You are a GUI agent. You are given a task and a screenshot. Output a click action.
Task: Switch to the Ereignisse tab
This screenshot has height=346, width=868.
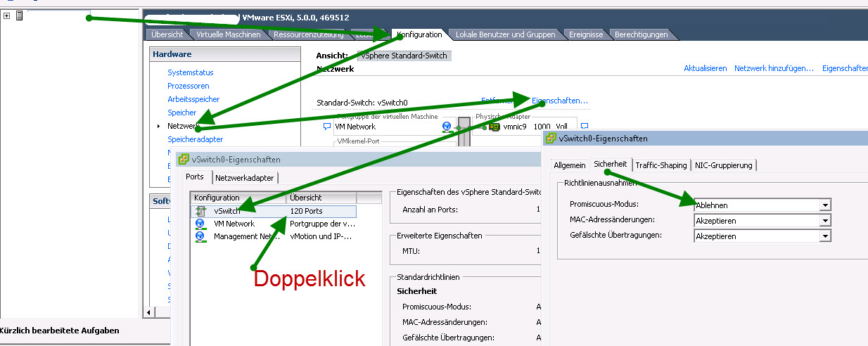pyautogui.click(x=585, y=34)
